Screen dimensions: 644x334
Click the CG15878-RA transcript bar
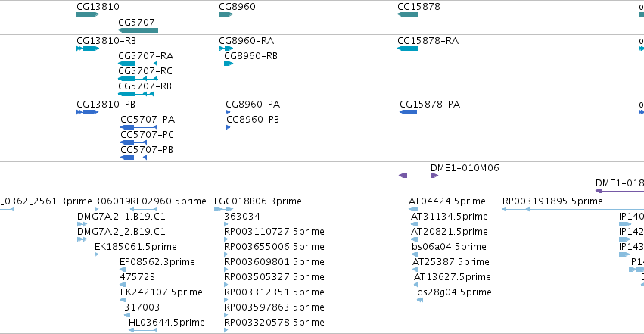click(x=408, y=48)
